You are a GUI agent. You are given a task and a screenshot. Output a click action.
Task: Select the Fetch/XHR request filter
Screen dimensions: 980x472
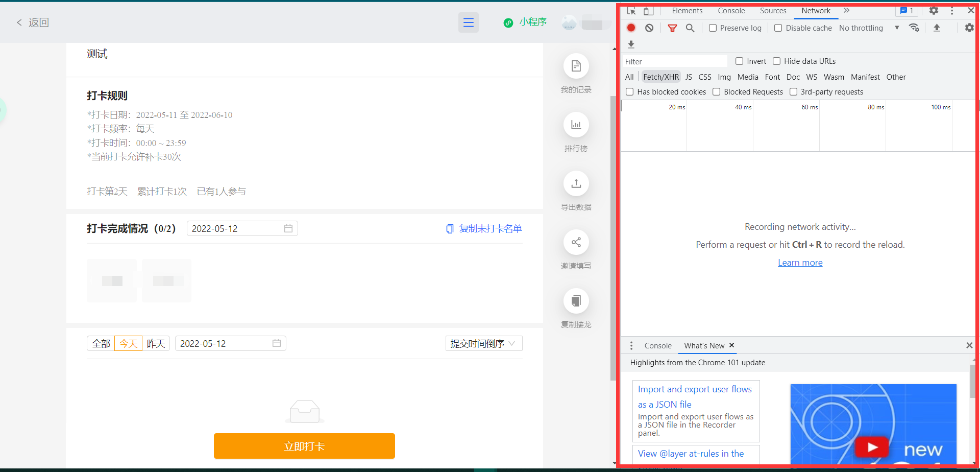[x=660, y=77]
